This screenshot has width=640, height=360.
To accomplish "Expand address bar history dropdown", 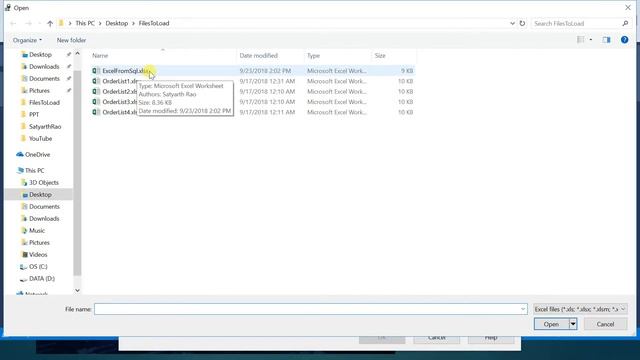I will pos(512,23).
